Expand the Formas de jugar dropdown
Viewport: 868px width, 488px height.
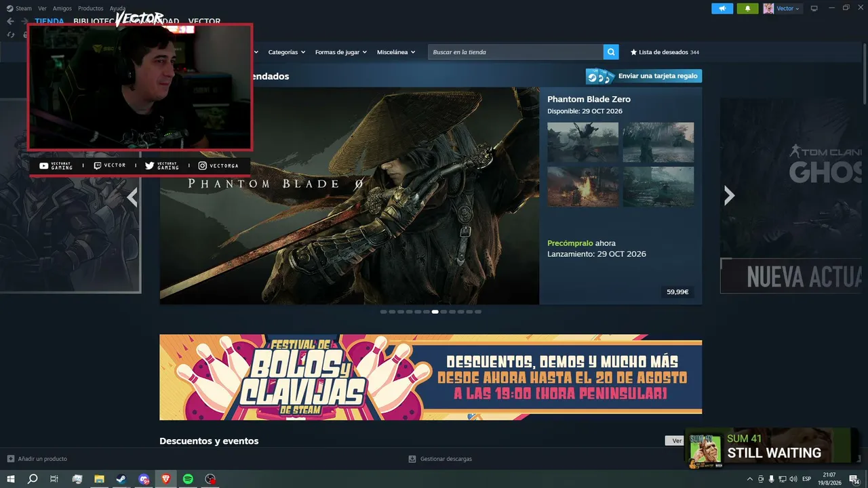[x=341, y=52]
